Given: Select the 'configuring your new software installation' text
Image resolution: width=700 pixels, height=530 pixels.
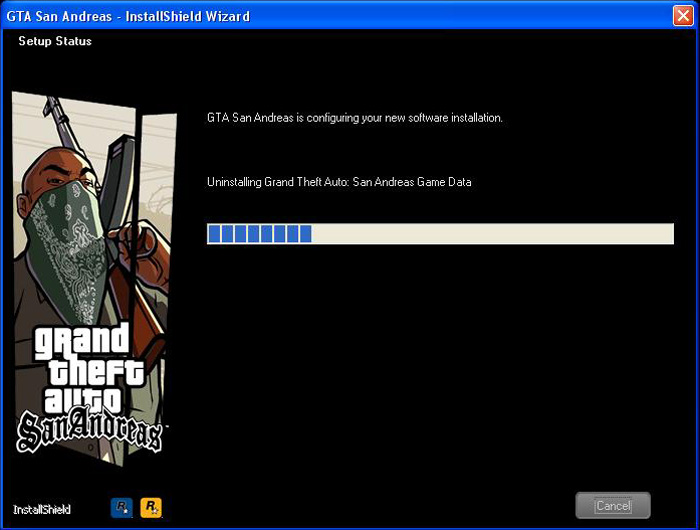Looking at the screenshot, I should click(x=404, y=118).
